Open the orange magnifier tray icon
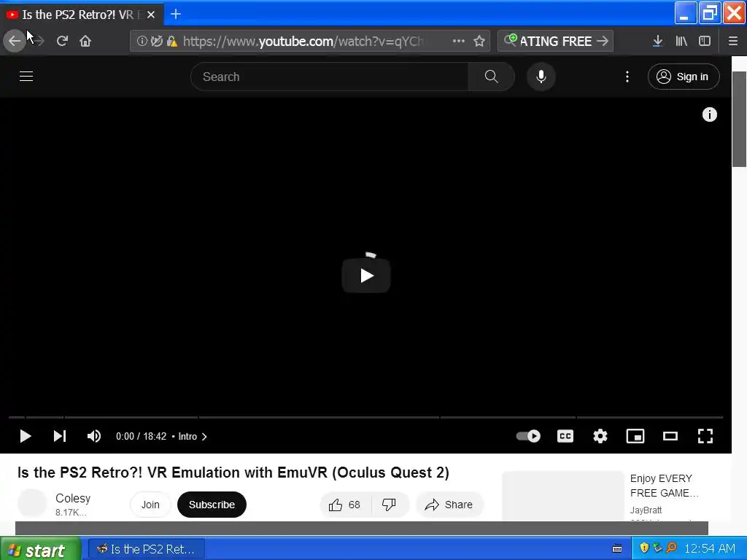 point(671,548)
